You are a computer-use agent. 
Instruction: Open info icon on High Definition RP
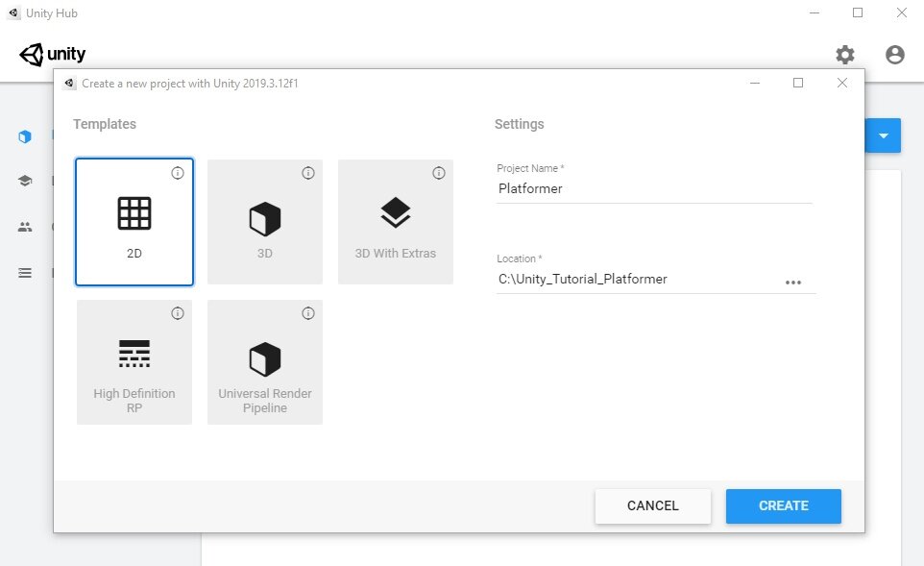[x=178, y=313]
